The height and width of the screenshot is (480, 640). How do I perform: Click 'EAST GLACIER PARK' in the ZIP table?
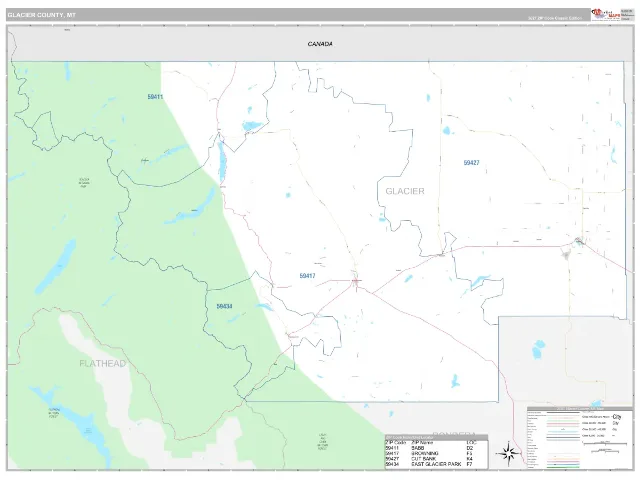point(436,464)
